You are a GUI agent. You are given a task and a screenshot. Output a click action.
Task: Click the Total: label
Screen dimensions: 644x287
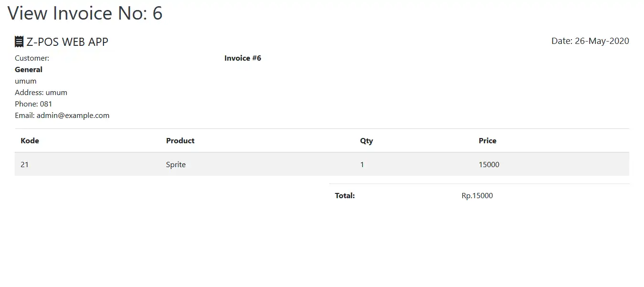(x=345, y=196)
